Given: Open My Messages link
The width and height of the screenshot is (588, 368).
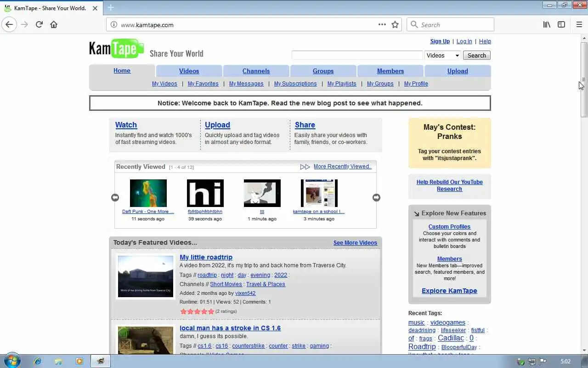Looking at the screenshot, I should [x=246, y=84].
